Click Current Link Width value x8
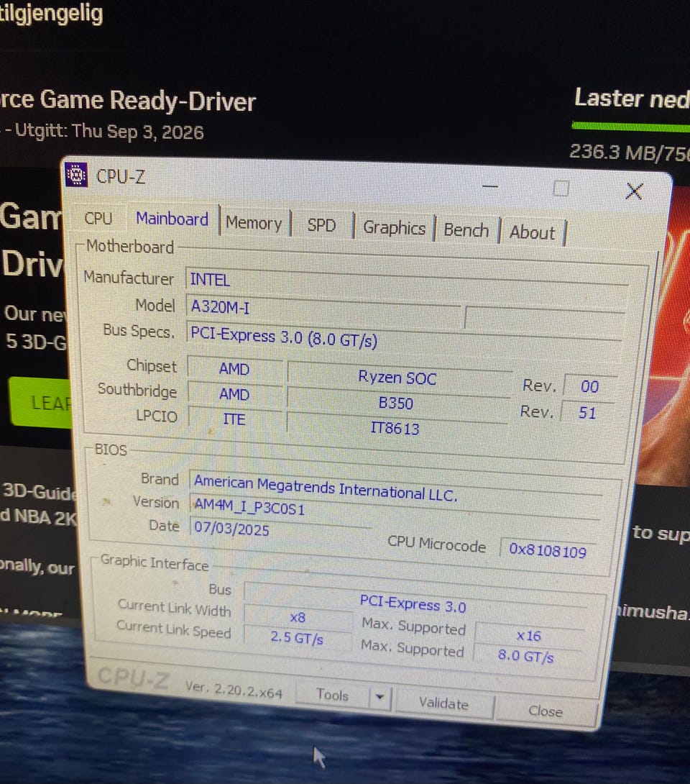Viewport: 690px width, 784px height. click(298, 618)
